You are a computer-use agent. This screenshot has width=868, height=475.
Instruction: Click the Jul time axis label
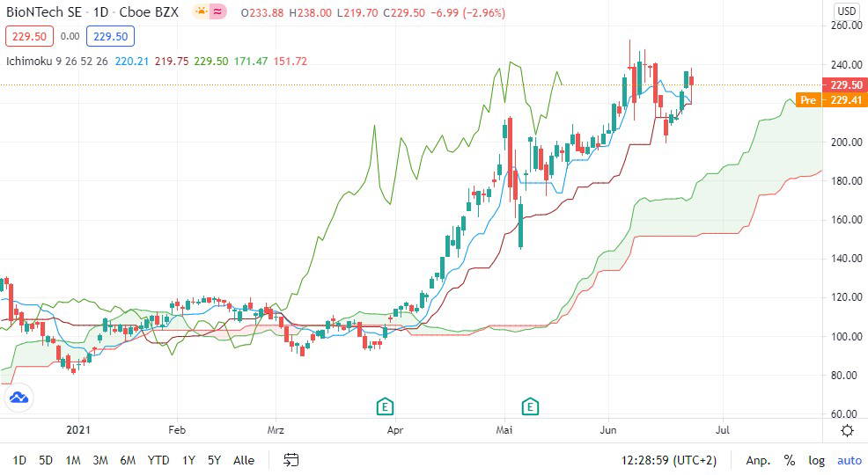click(723, 429)
